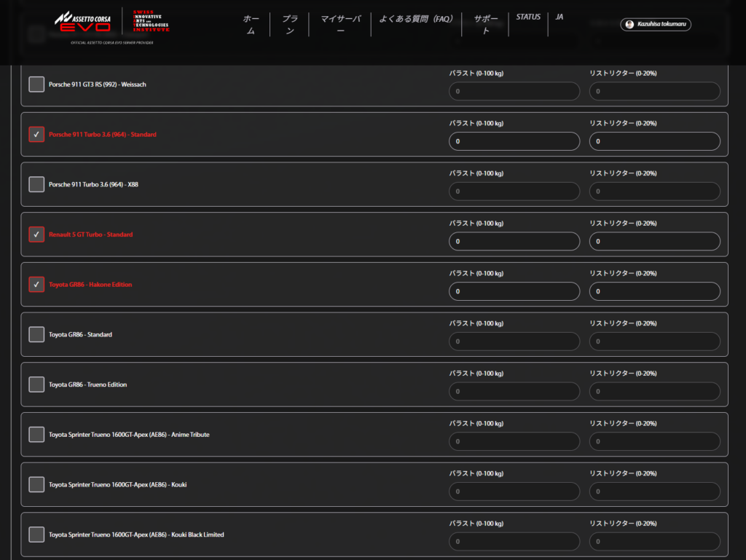Click the restrictor field for Toyota GR86 Hakone Edition
Viewport: 746px width, 560px height.
pos(654,291)
